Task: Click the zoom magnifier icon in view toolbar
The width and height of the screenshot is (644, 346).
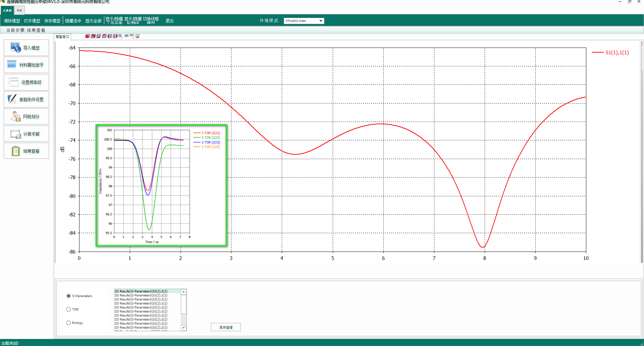Action: coord(120,36)
